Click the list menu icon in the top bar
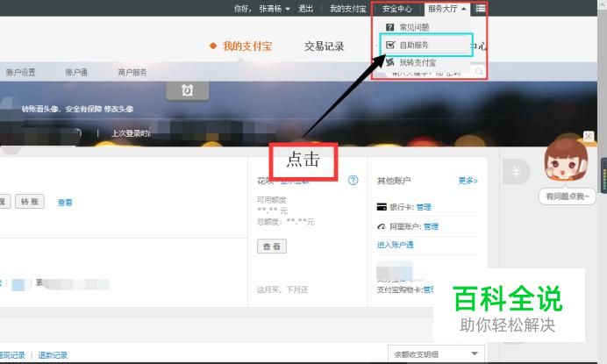607x364 pixels. click(x=480, y=8)
